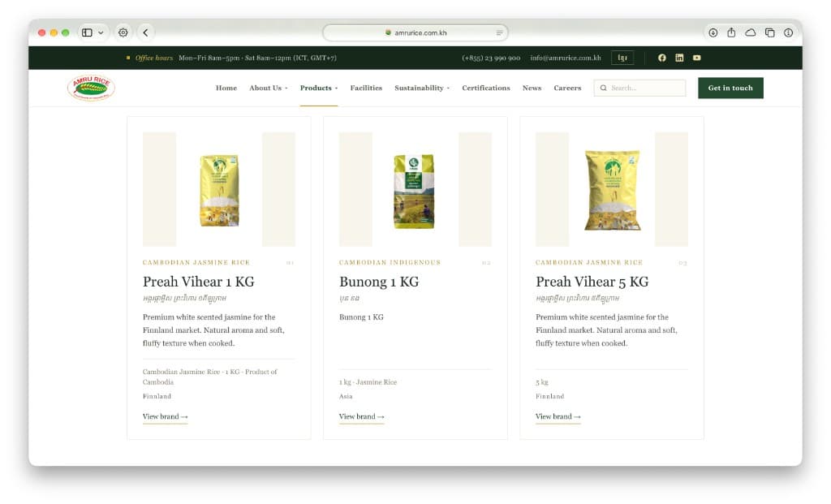Switch language with the Khmer button
Viewport: 831px width, 504px height.
(x=622, y=58)
